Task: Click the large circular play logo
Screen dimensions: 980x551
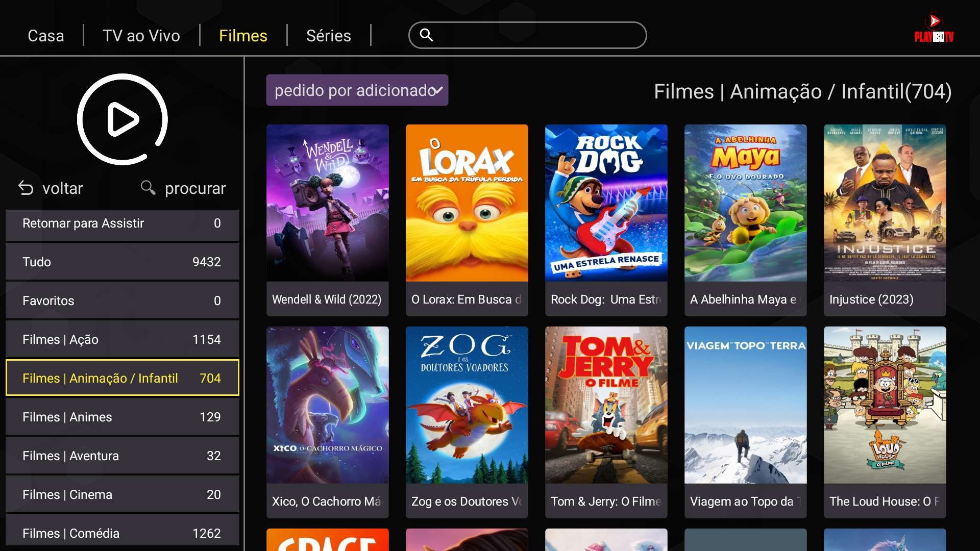Action: (122, 119)
